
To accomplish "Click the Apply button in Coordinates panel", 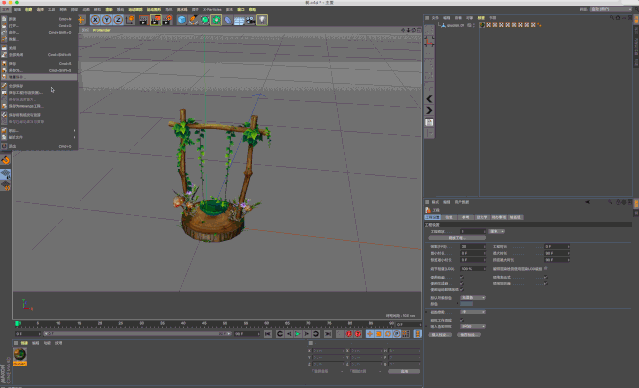I will tap(404, 371).
